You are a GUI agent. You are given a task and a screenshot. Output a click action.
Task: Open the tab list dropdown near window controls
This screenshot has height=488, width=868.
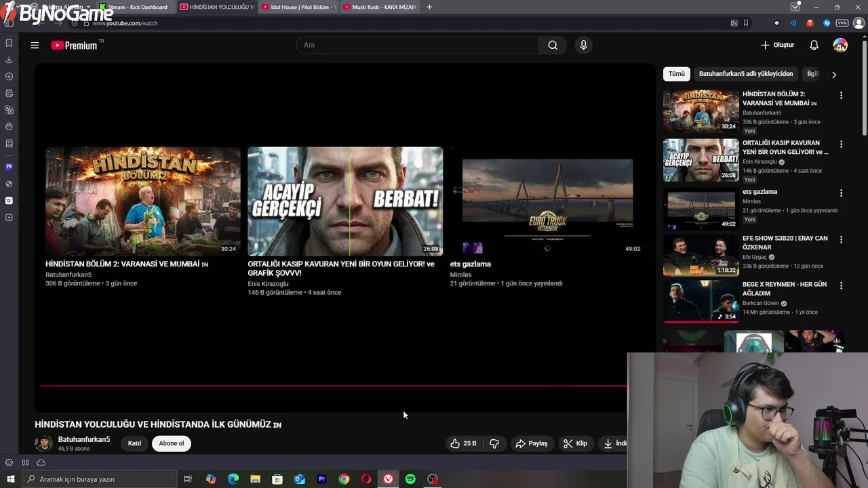tap(795, 7)
